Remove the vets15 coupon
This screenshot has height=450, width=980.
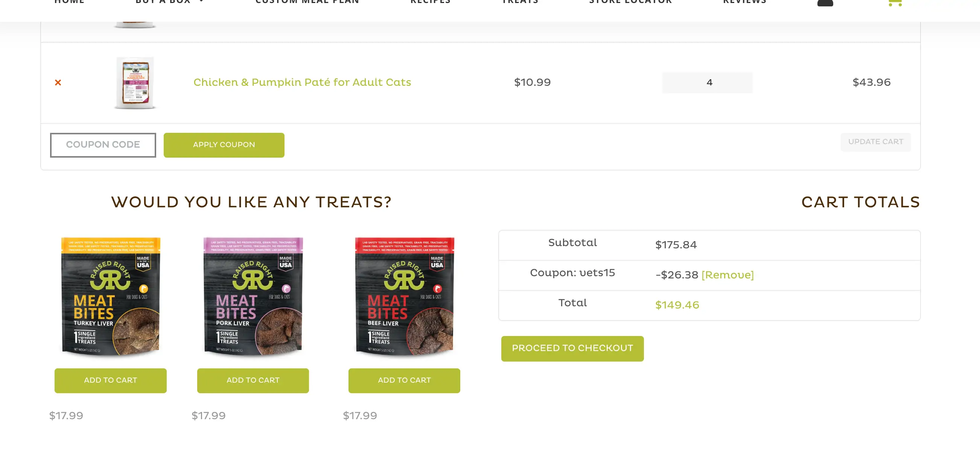pos(727,275)
